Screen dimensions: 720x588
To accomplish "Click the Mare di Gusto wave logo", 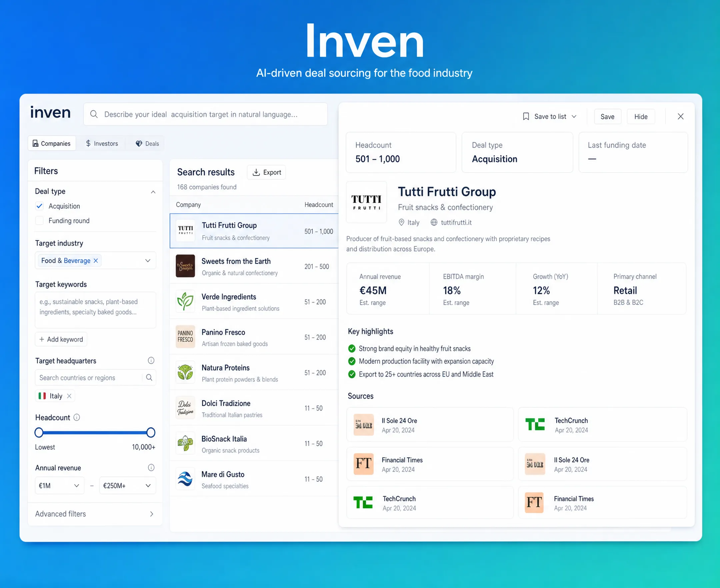I will pyautogui.click(x=185, y=479).
